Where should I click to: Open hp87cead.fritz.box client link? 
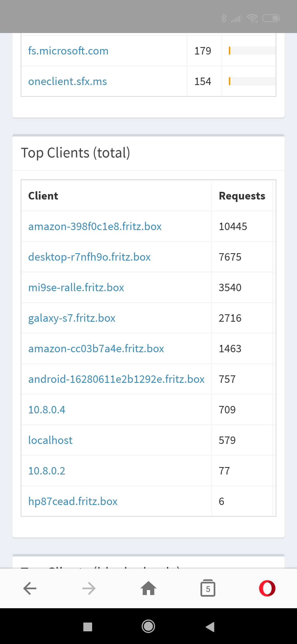pos(73,501)
